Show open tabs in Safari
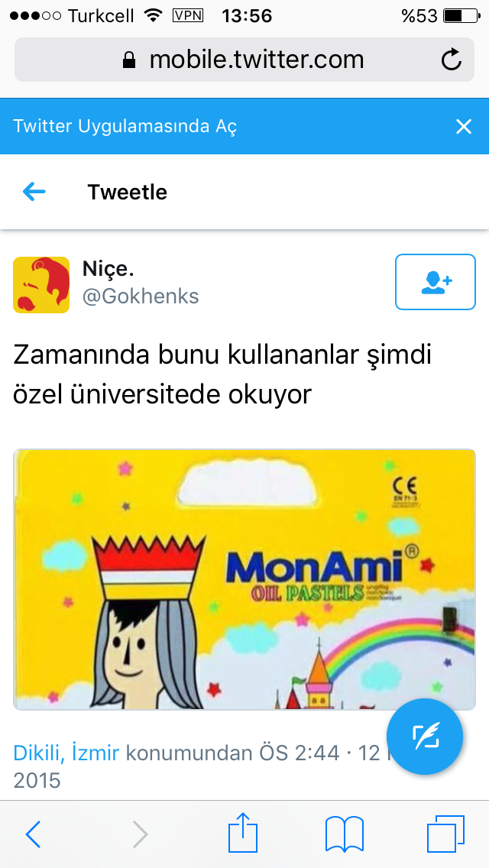Viewport: 489px width, 868px height. pos(445,834)
